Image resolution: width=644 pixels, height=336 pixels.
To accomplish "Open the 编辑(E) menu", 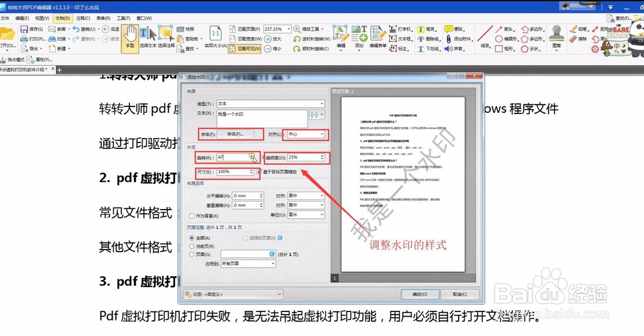I will [x=22, y=18].
